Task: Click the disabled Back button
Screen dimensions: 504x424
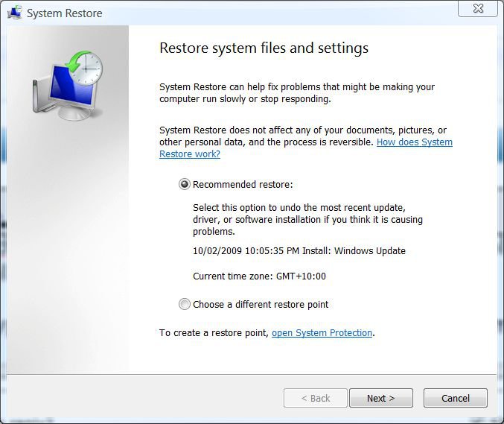Action: pyautogui.click(x=316, y=398)
